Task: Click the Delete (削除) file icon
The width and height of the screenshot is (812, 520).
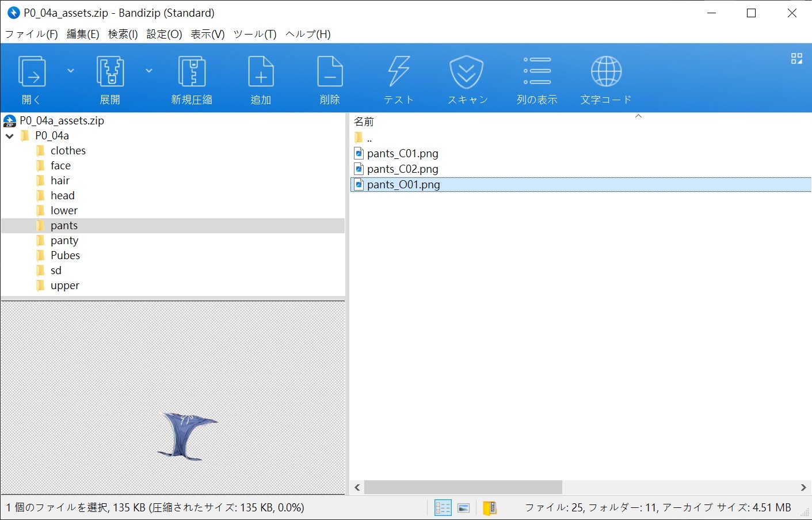Action: (x=330, y=72)
